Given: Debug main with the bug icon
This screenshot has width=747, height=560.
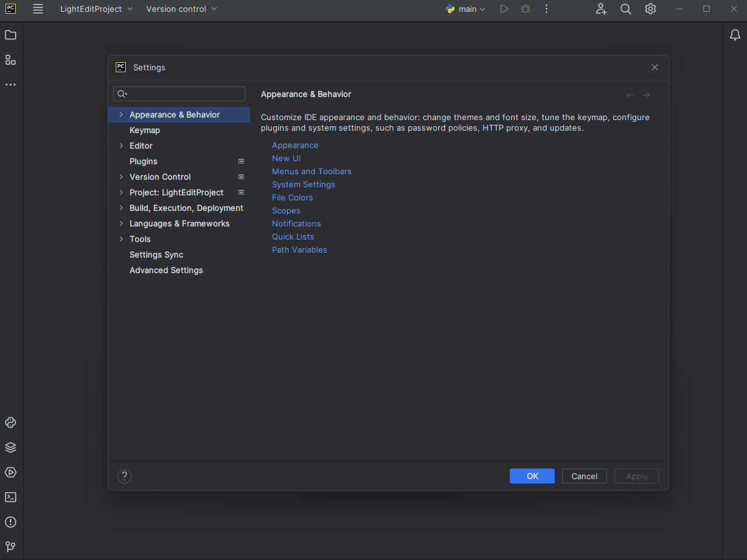Looking at the screenshot, I should (x=525, y=9).
